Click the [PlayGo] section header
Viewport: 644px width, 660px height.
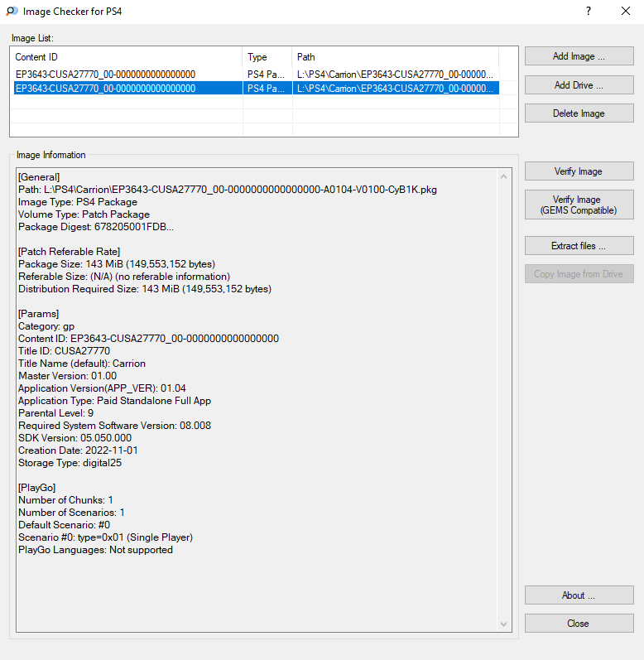click(37, 488)
